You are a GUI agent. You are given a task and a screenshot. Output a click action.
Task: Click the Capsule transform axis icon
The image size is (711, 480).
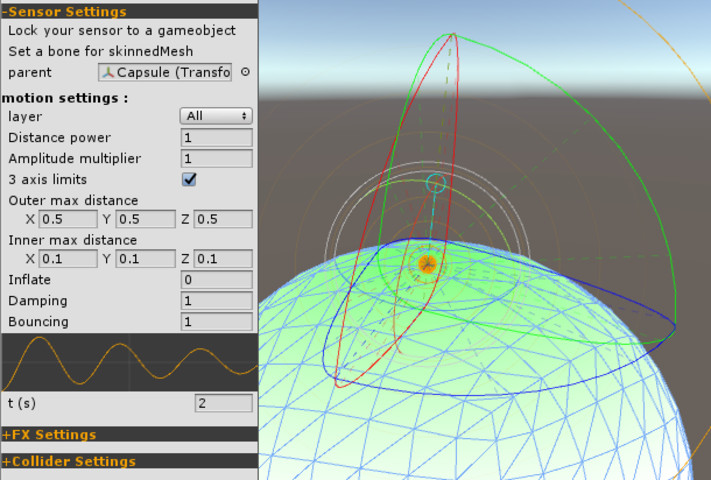click(x=108, y=73)
